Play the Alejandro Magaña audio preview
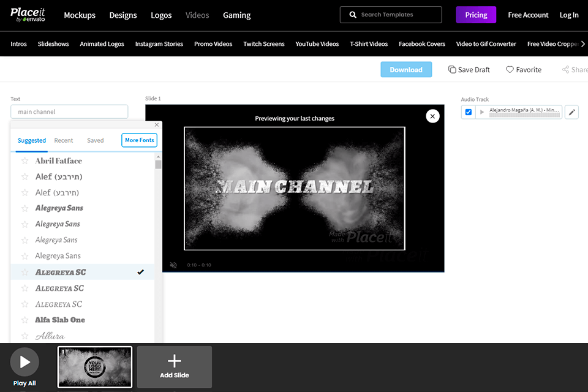 click(483, 111)
